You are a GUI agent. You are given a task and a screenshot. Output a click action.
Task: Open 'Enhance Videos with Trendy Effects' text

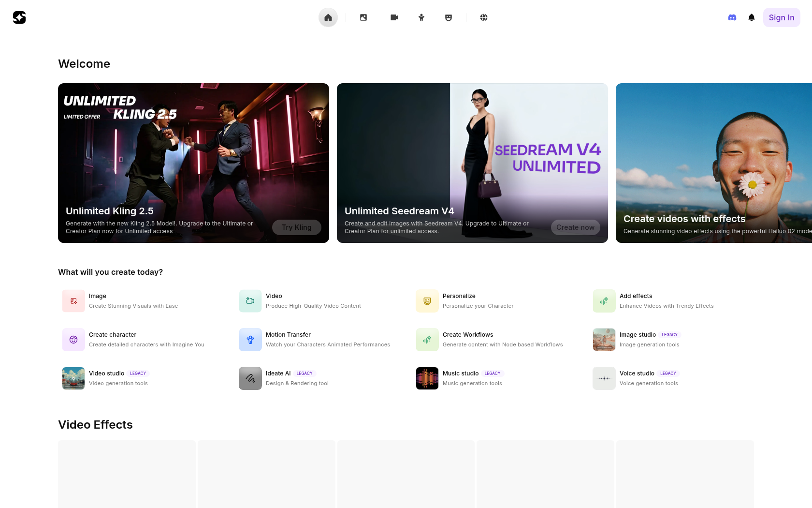[x=667, y=306]
